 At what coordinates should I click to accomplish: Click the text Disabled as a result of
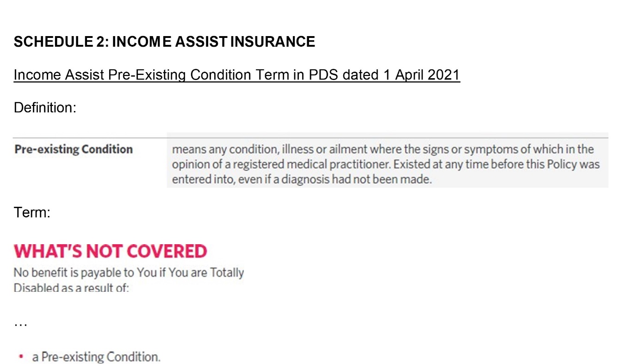tap(71, 288)
